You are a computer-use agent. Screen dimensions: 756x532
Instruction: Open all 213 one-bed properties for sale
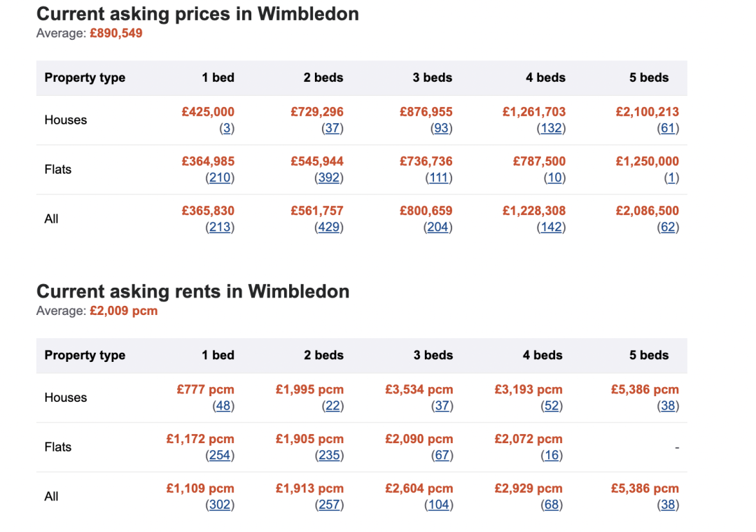(x=220, y=227)
